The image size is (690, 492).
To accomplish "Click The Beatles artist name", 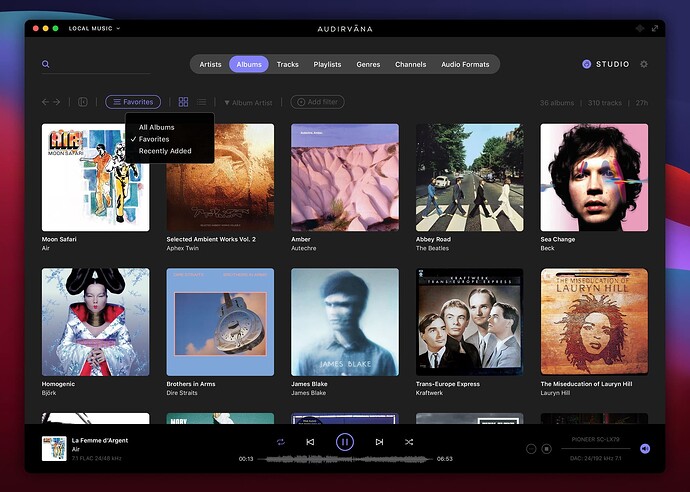I will (433, 248).
